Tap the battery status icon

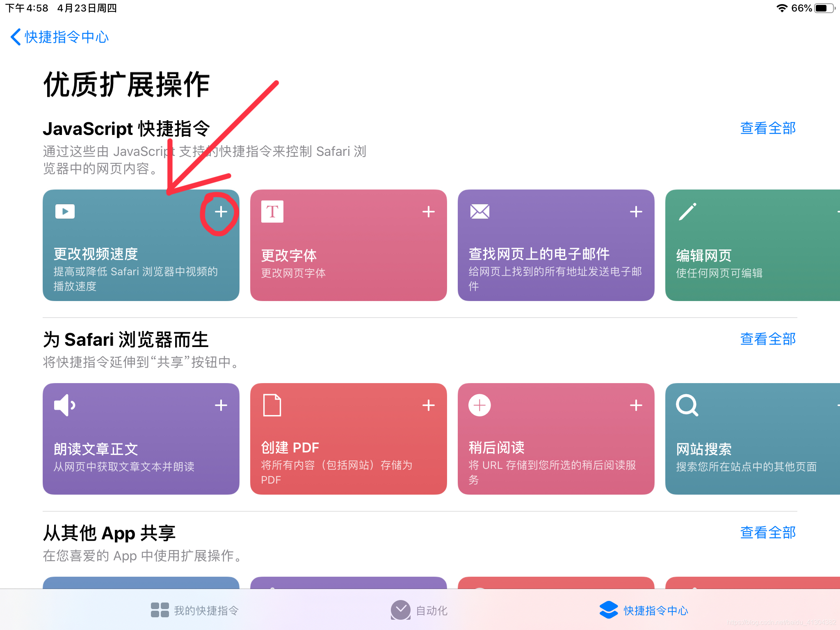825,8
